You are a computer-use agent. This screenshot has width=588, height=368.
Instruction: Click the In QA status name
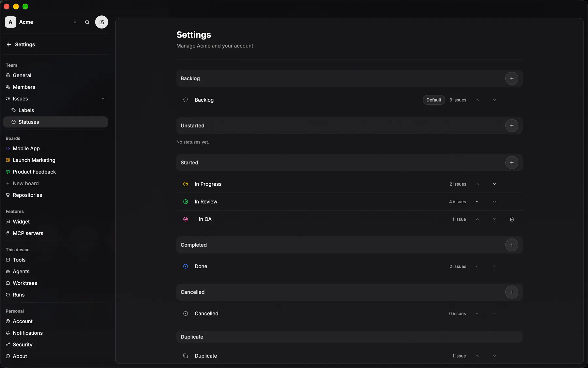click(205, 219)
